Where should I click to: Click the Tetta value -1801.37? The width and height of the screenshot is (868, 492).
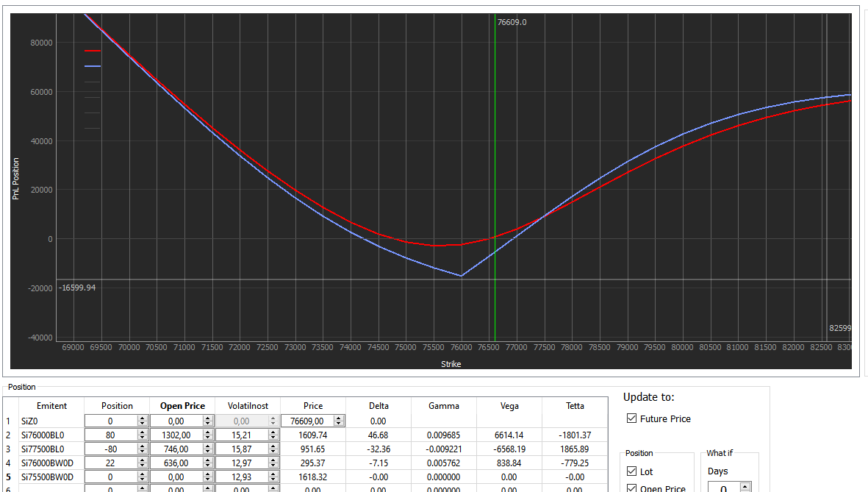[575, 435]
